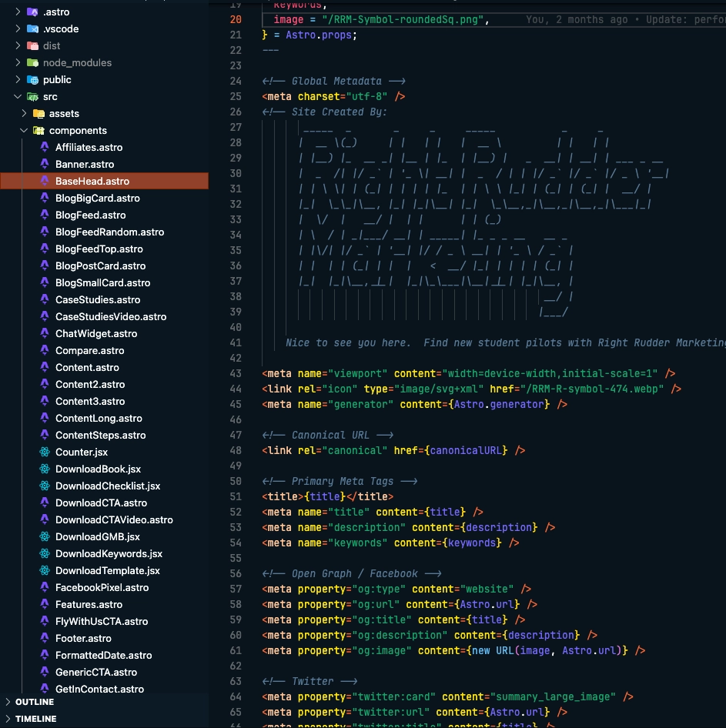Screen dimensions: 726x728
Task: Click Astro icon beside GenericCTA.astro
Action: tap(45, 671)
